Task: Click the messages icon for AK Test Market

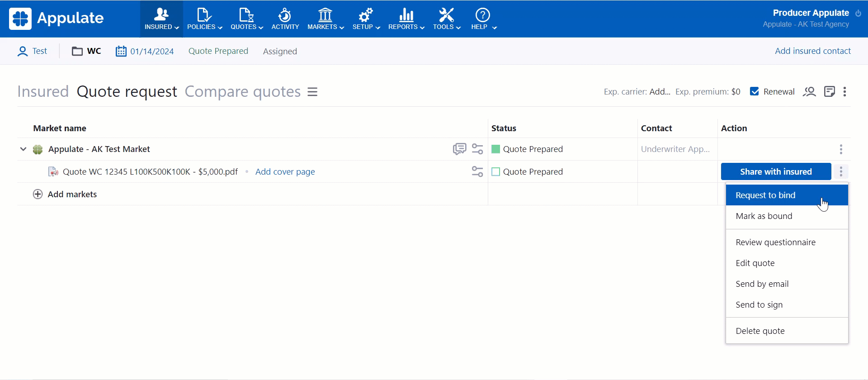Action: [x=459, y=149]
